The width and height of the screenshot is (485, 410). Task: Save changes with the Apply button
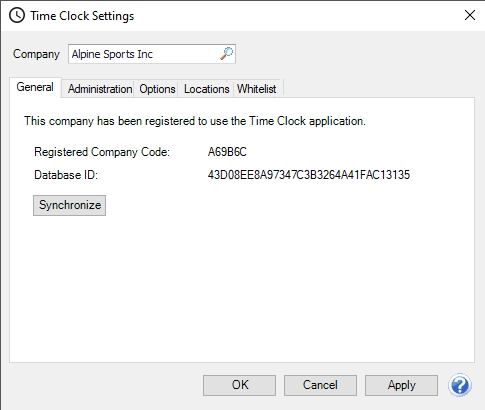click(401, 385)
